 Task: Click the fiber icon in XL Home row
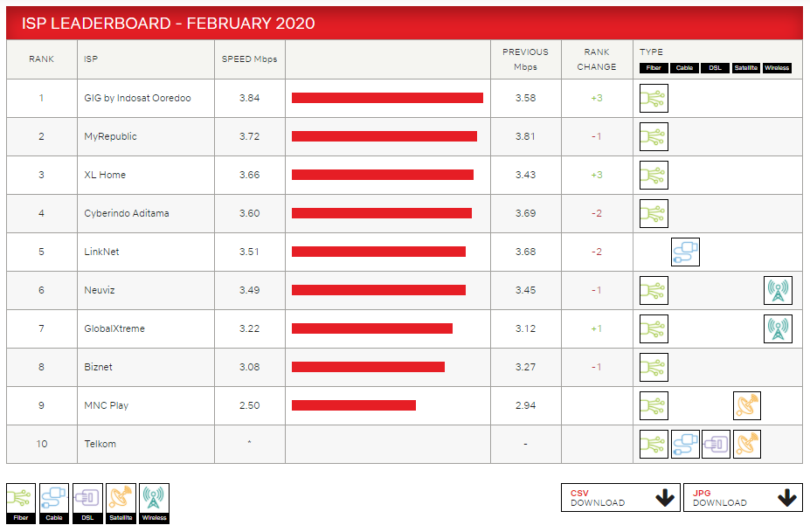point(654,175)
